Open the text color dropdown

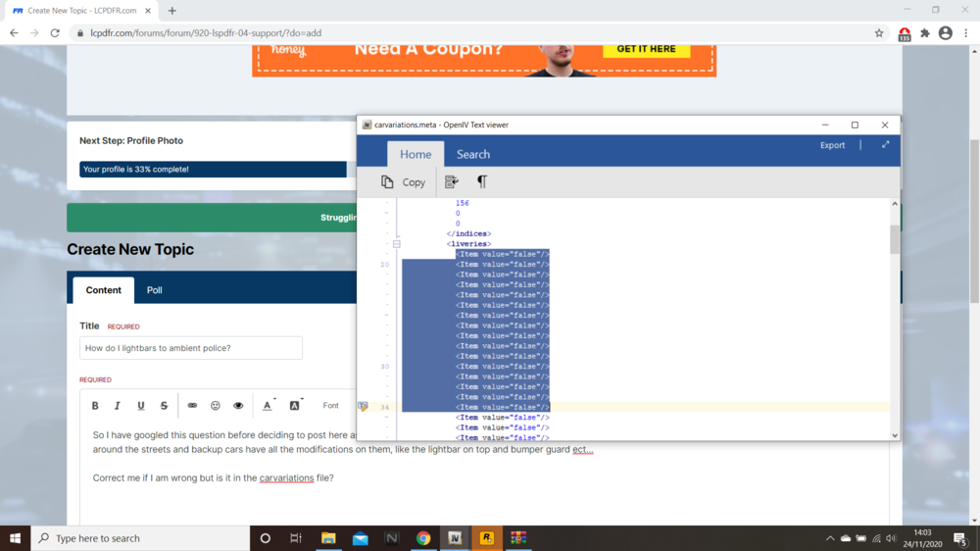(269, 406)
